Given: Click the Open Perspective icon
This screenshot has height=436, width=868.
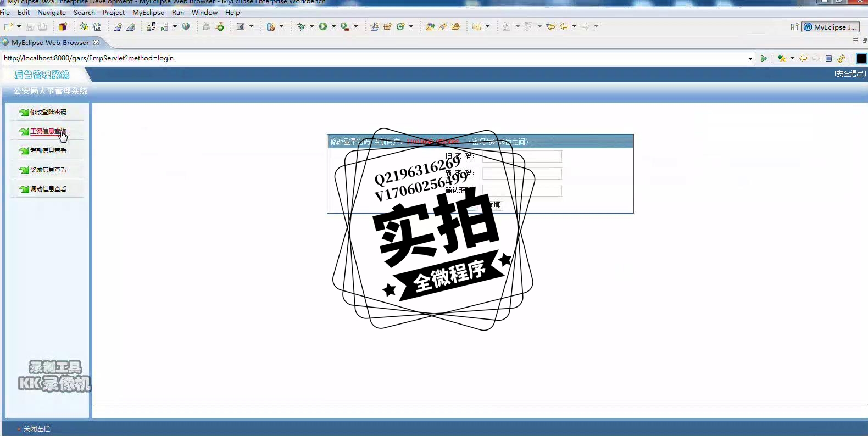Looking at the screenshot, I should pos(794,27).
